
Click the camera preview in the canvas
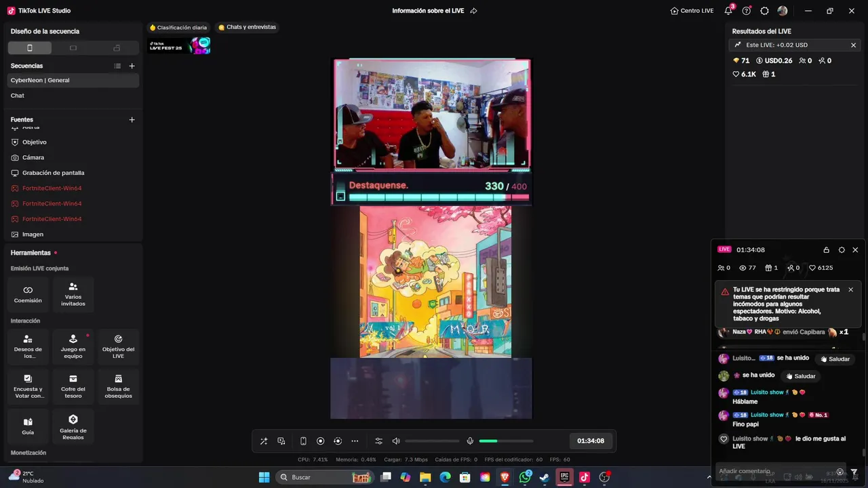(x=431, y=114)
